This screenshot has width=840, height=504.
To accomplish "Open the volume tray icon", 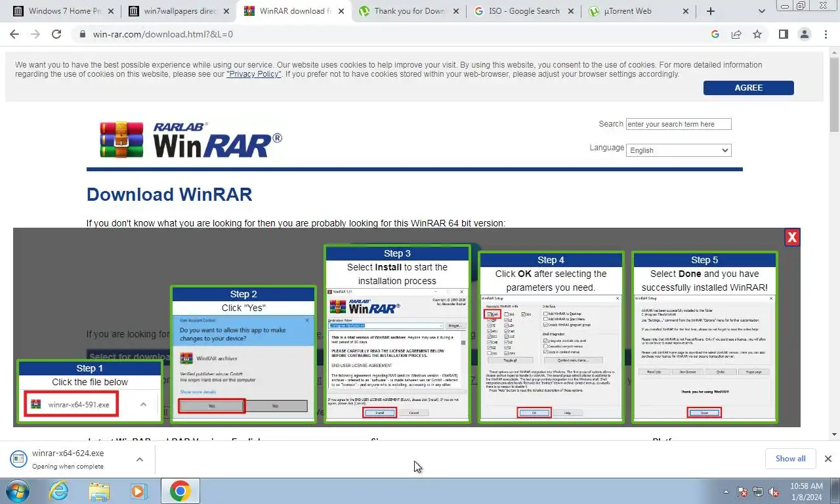I will 774,491.
